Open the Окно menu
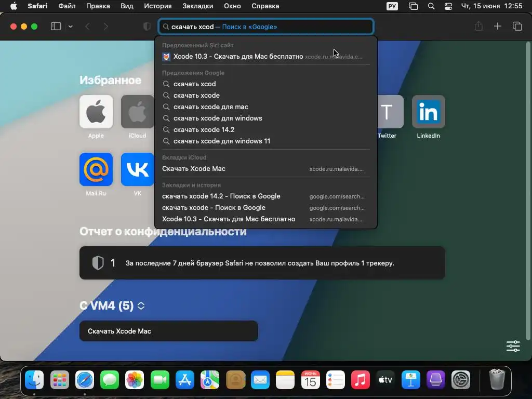 click(232, 6)
